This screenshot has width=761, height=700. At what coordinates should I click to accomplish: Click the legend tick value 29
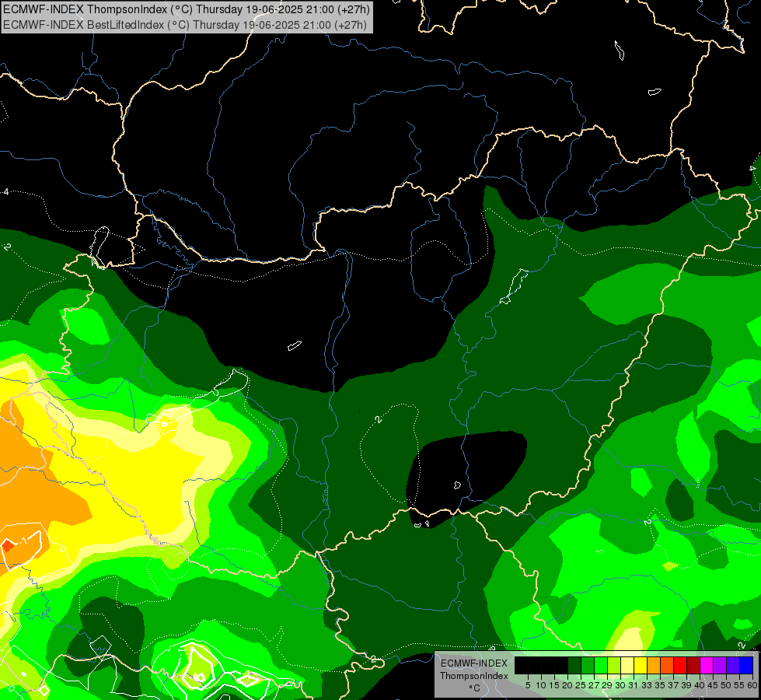[607, 685]
